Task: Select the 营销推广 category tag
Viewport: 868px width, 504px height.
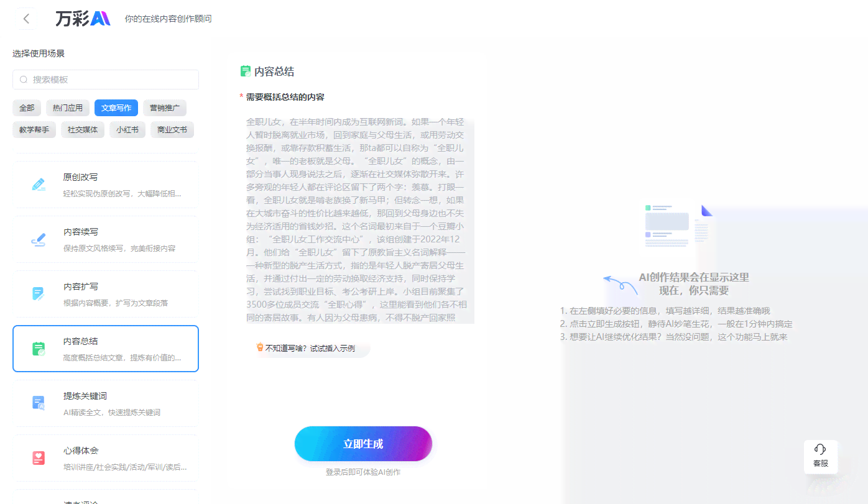Action: (x=165, y=108)
